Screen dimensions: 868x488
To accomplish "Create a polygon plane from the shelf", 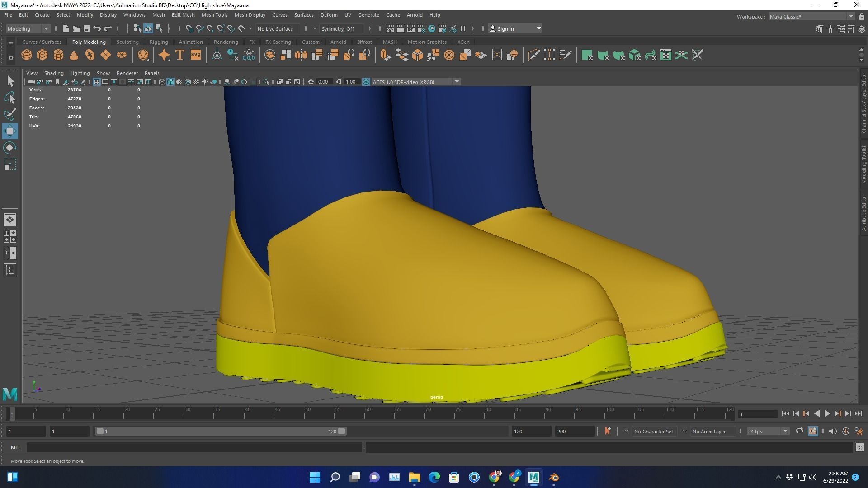I will 106,55.
